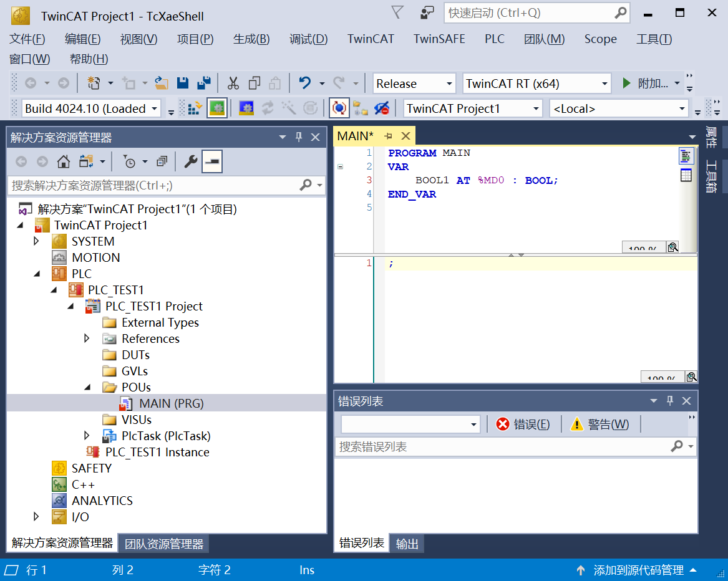
Task: Select MAIN (PRG) in the tree
Action: [172, 403]
